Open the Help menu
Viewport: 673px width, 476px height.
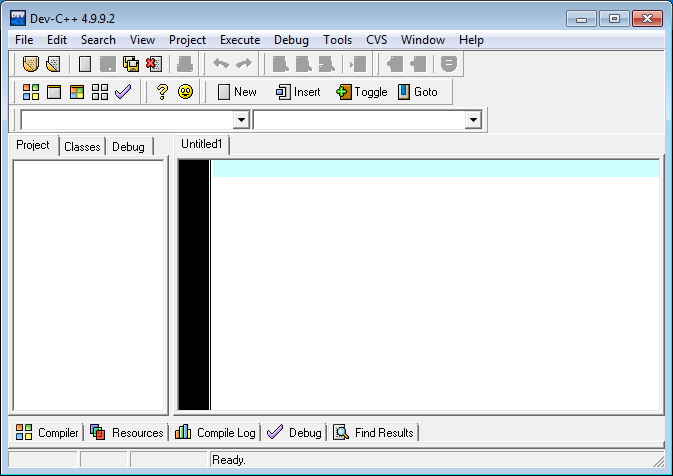point(471,40)
